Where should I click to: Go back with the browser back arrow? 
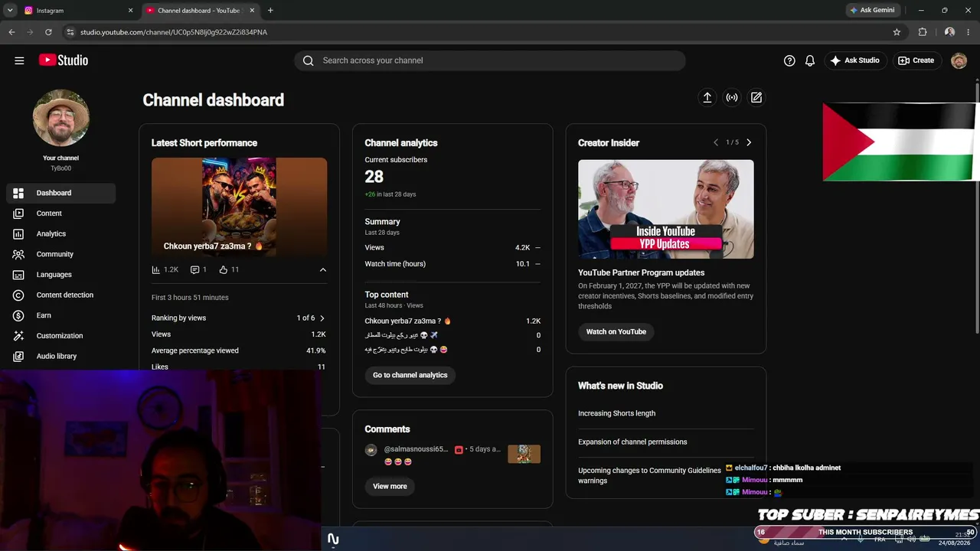(x=11, y=32)
